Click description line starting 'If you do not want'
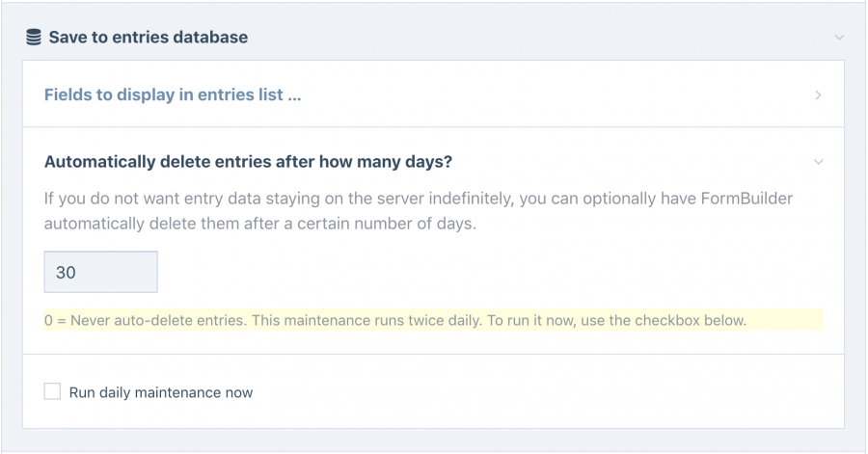This screenshot has height=454, width=868. (x=419, y=198)
